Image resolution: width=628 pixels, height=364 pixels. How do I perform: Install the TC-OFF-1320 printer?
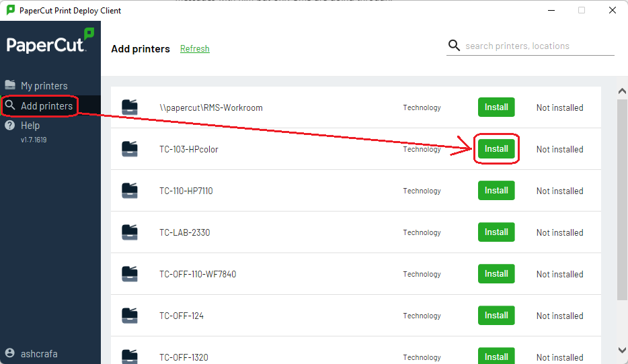pyautogui.click(x=496, y=355)
